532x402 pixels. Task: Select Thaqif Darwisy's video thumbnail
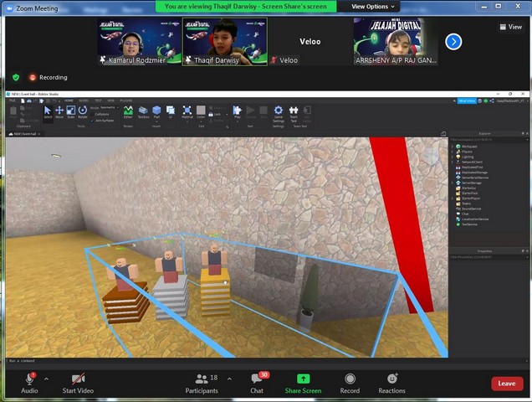point(225,42)
